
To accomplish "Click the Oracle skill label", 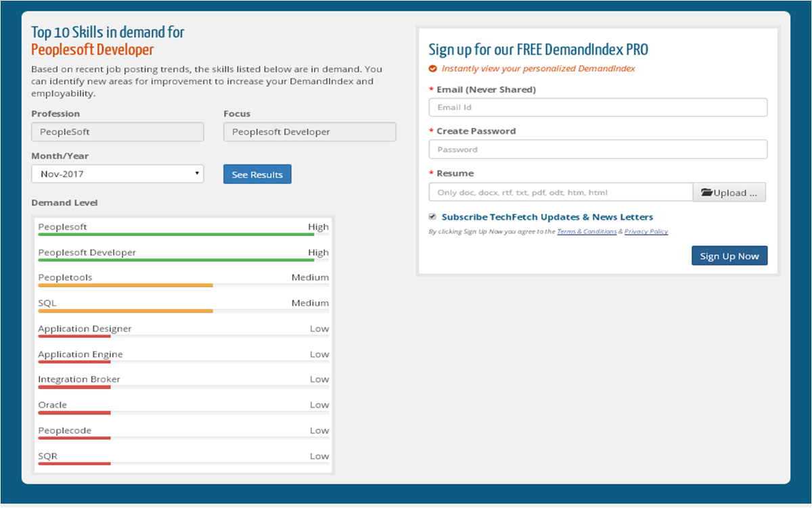I will coord(52,405).
